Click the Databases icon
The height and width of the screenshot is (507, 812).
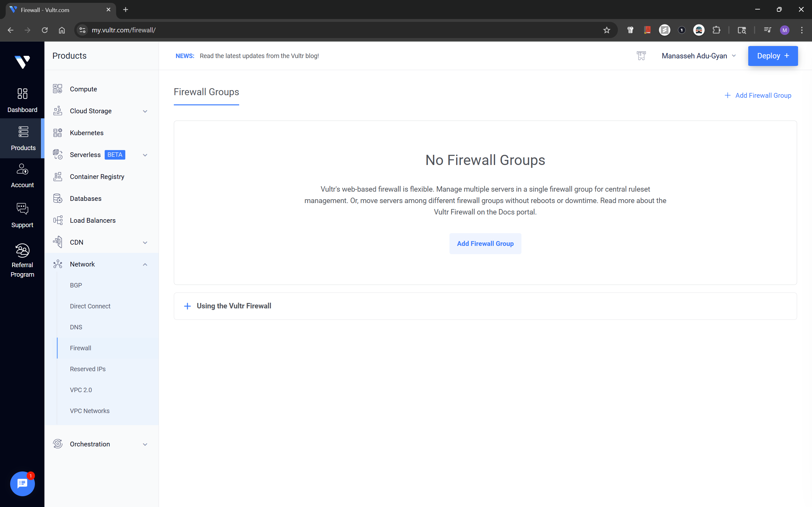click(58, 199)
